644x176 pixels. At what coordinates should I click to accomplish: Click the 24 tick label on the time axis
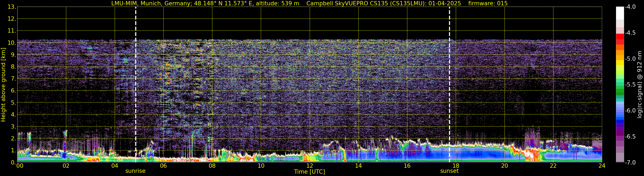(x=602, y=166)
